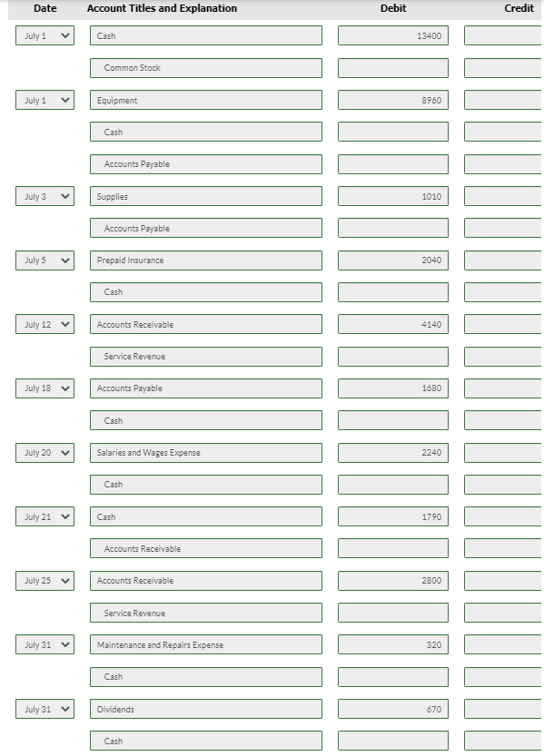Select the Supplies debit field showing 1010
Viewport: 544px width, 756px height.
pyautogui.click(x=391, y=196)
